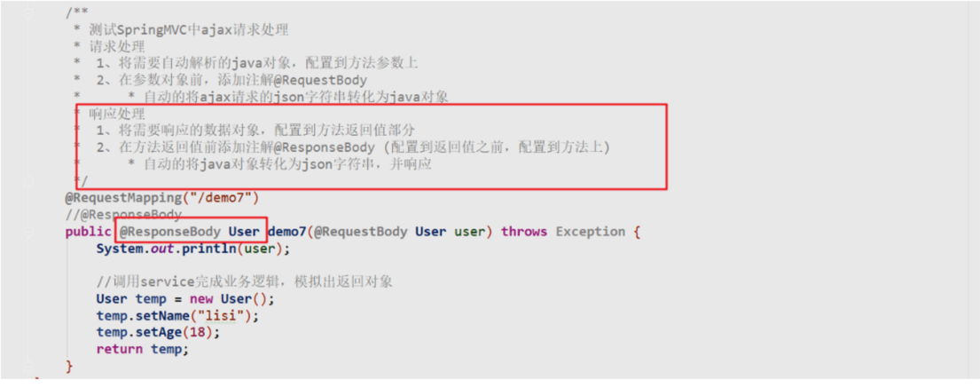The height and width of the screenshot is (388, 980).
Task: Collapse the demo7 method fold marker
Action: pos(29,232)
